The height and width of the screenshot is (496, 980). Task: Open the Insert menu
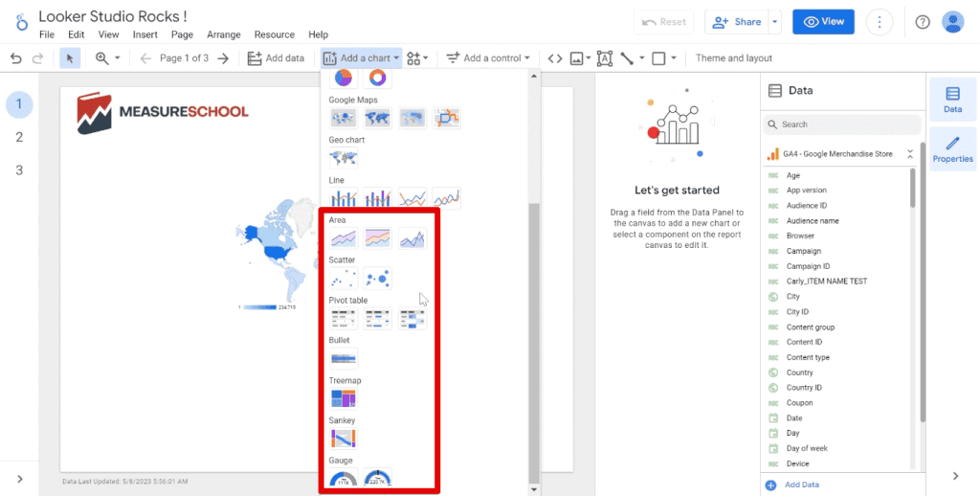pos(145,35)
